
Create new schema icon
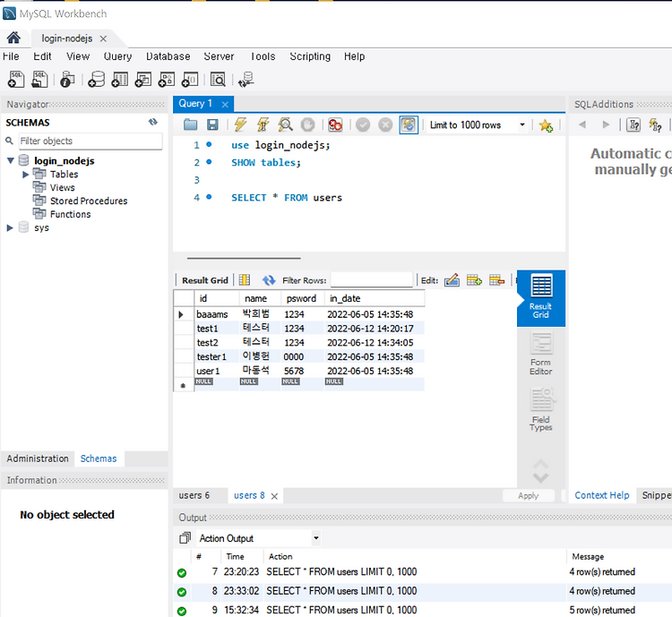[97, 80]
